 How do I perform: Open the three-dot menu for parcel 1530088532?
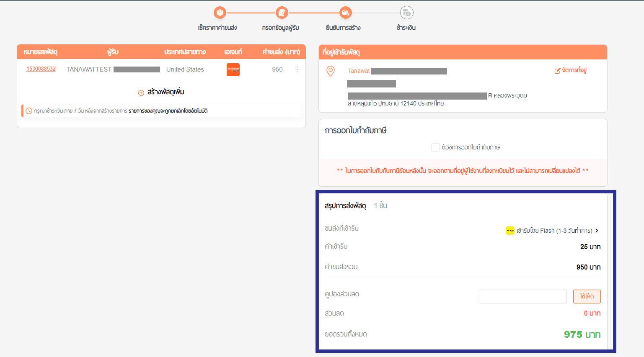(x=297, y=69)
